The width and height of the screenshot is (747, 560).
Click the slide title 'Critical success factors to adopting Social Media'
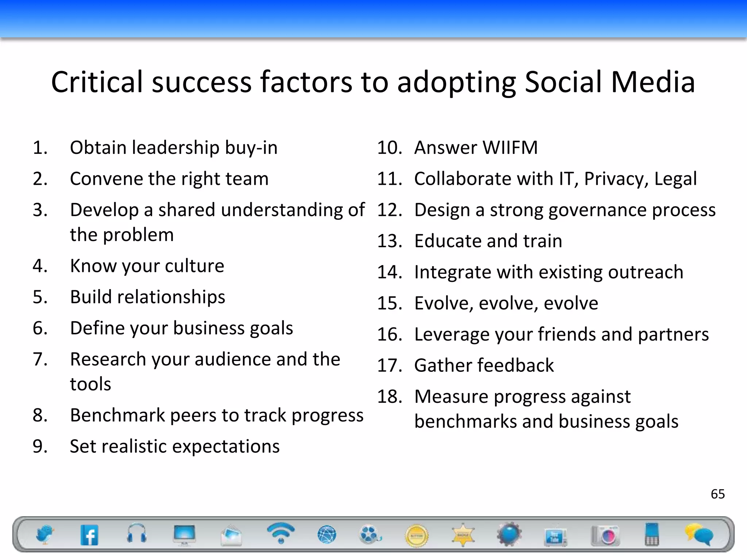click(373, 82)
